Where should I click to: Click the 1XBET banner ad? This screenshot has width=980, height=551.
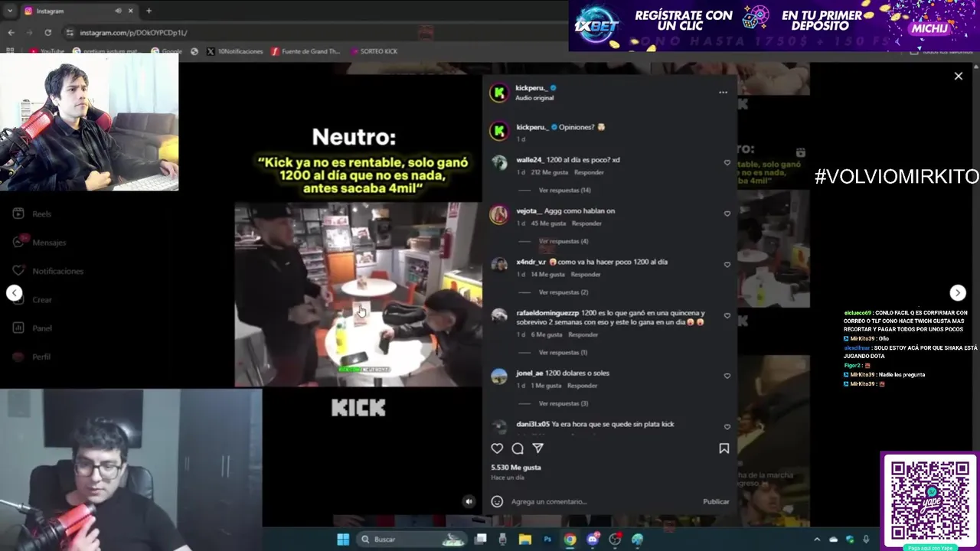(774, 26)
